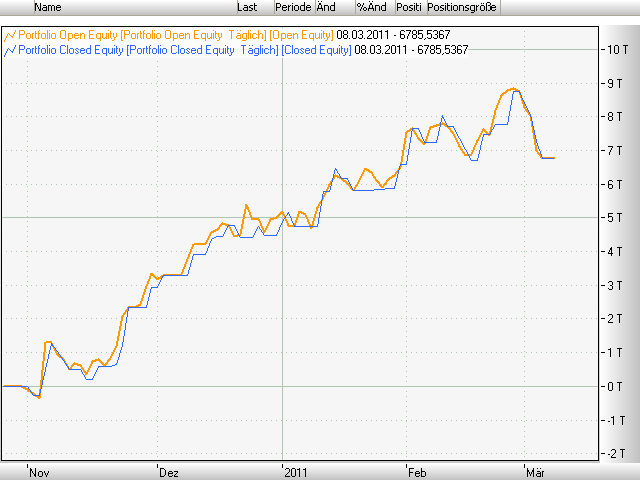
Task: Click the Änd column header
Action: click(335, 7)
